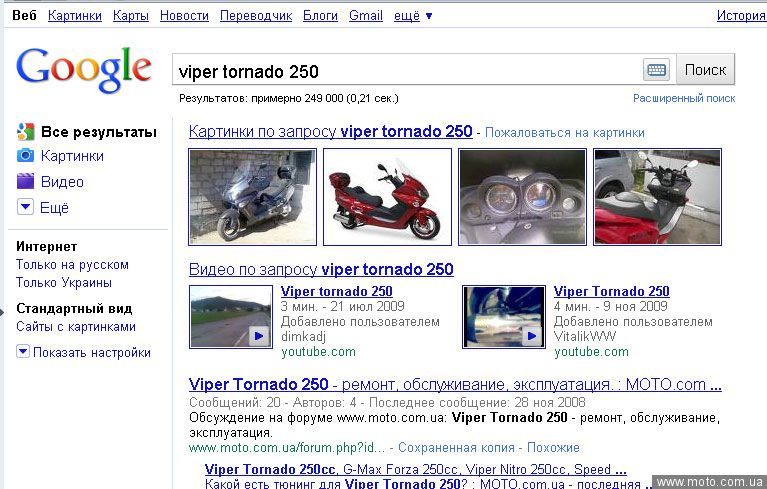Click the 'Все результаты' sidebar label
The width and height of the screenshot is (767, 489).
tap(99, 132)
